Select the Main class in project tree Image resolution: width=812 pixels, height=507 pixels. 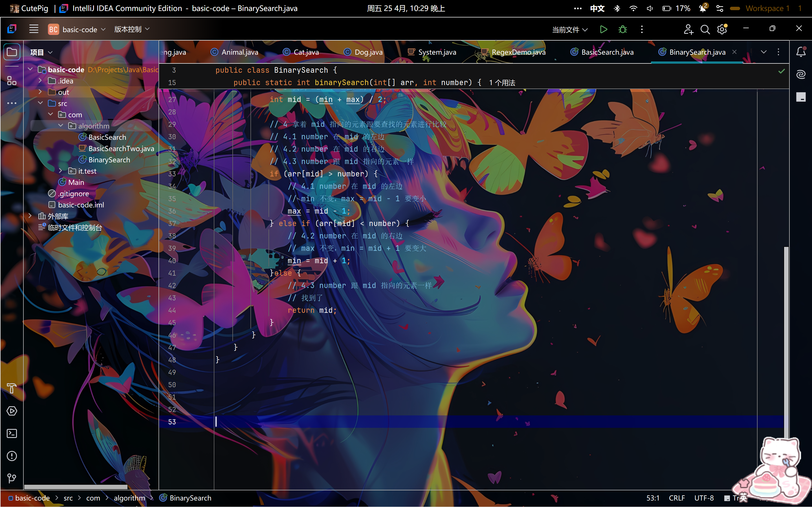point(71,182)
